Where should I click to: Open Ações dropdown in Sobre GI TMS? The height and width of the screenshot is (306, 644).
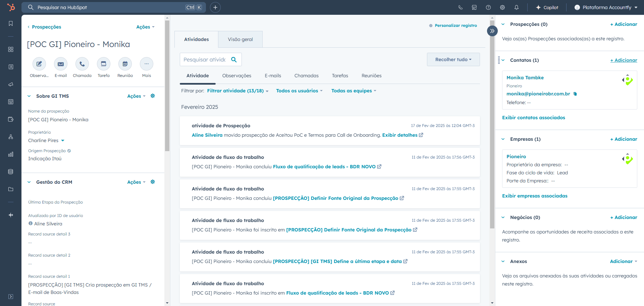tap(137, 96)
